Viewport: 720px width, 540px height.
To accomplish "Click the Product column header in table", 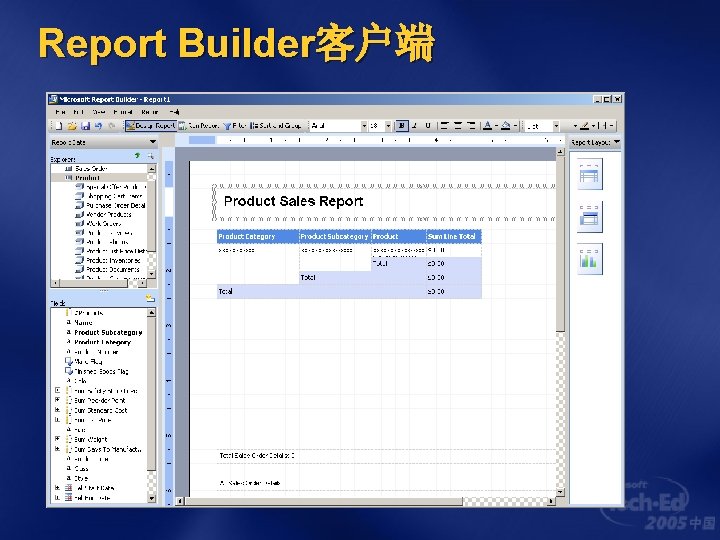I will pos(399,236).
